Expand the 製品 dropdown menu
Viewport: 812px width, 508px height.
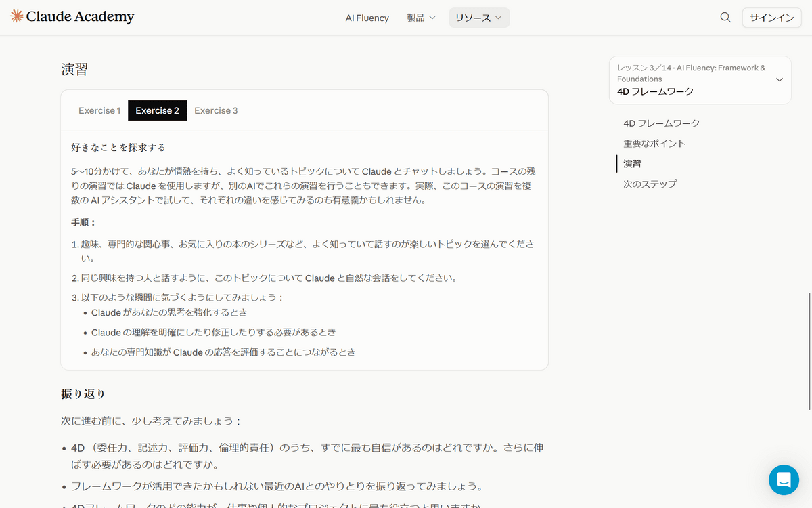[421, 18]
